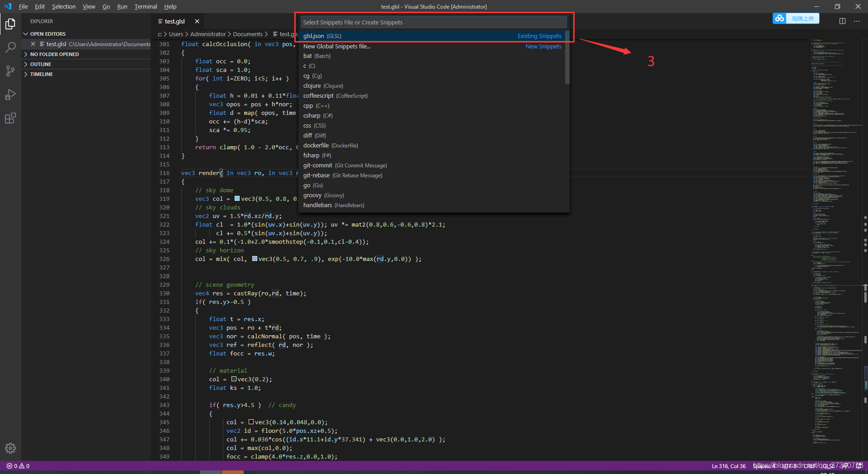Click Users in the breadcrumb path
Screen dimensions: 868x474
coord(176,34)
